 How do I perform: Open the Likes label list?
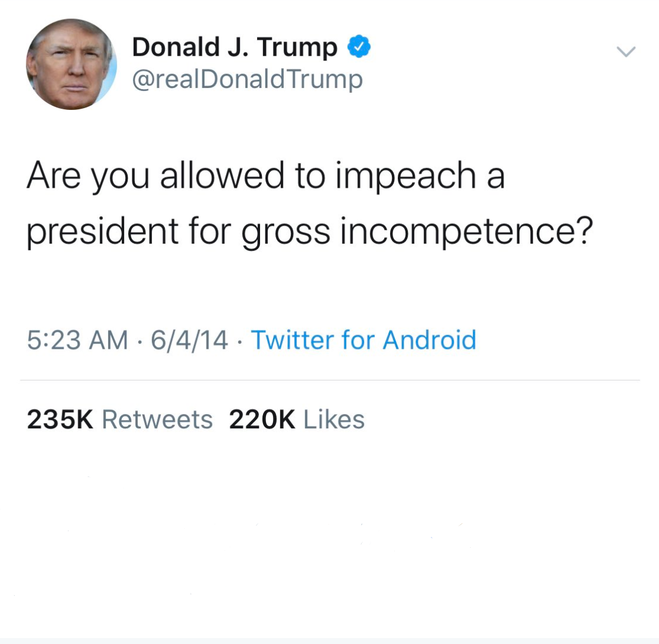pos(334,419)
